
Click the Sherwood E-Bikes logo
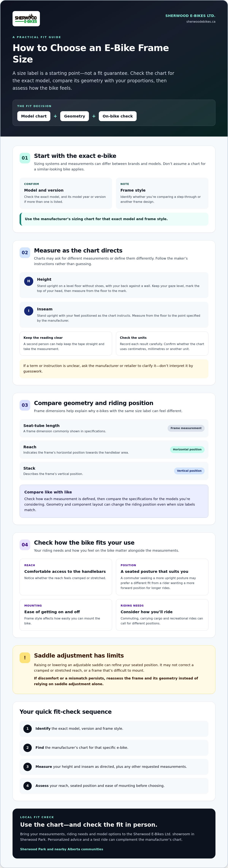26,18
